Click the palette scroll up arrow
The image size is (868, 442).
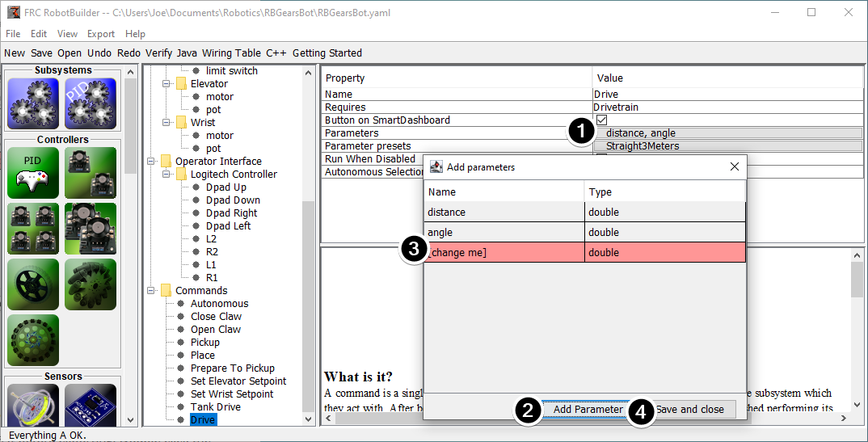(x=130, y=72)
